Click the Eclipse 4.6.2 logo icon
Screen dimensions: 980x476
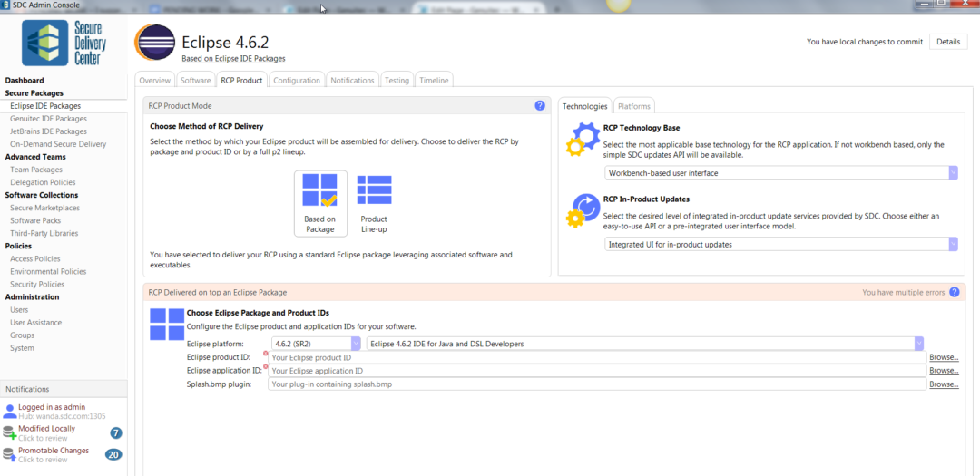tap(154, 44)
